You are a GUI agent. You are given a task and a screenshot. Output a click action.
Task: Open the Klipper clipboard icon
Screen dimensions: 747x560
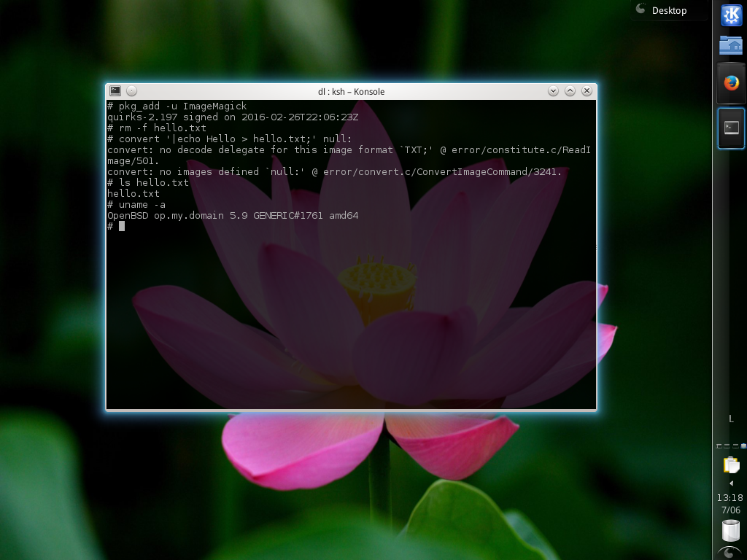click(731, 464)
